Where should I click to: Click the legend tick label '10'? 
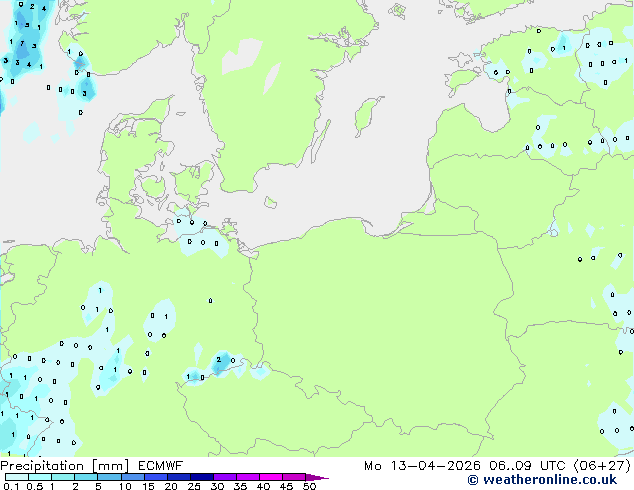click(x=125, y=486)
